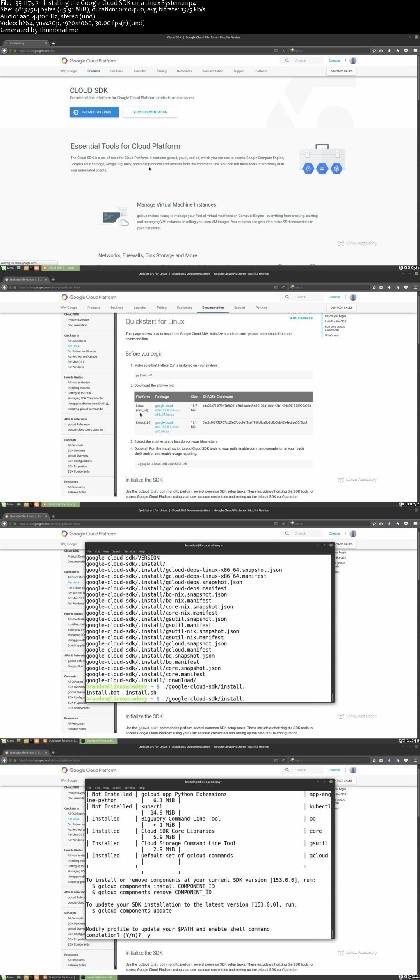
Task: Select 'For Mac OS X' quickstart in the sidebar
Action: [76, 362]
